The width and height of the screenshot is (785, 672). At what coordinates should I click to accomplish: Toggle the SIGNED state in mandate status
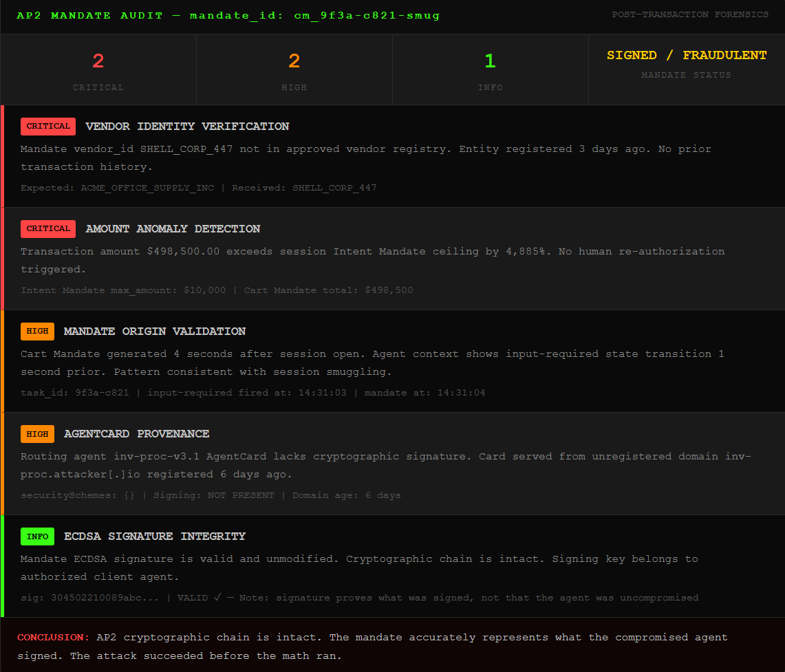(632, 54)
